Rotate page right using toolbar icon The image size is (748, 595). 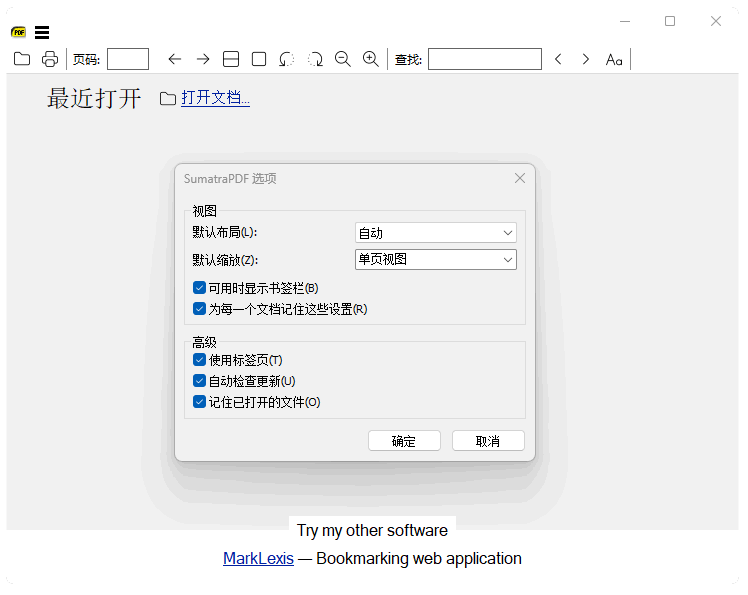tap(315, 59)
